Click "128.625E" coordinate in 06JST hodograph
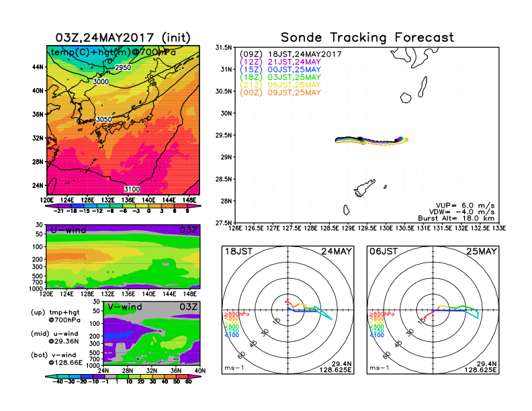This screenshot has height=411, width=532. (x=480, y=369)
